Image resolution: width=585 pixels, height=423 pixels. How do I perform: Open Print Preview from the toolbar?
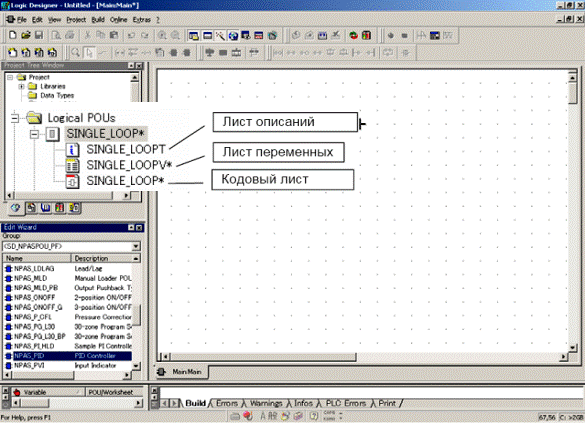point(56,35)
